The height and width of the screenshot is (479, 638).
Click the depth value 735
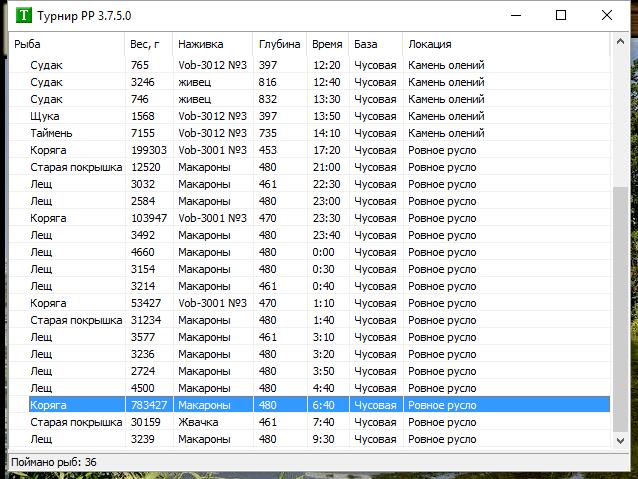[x=267, y=133]
